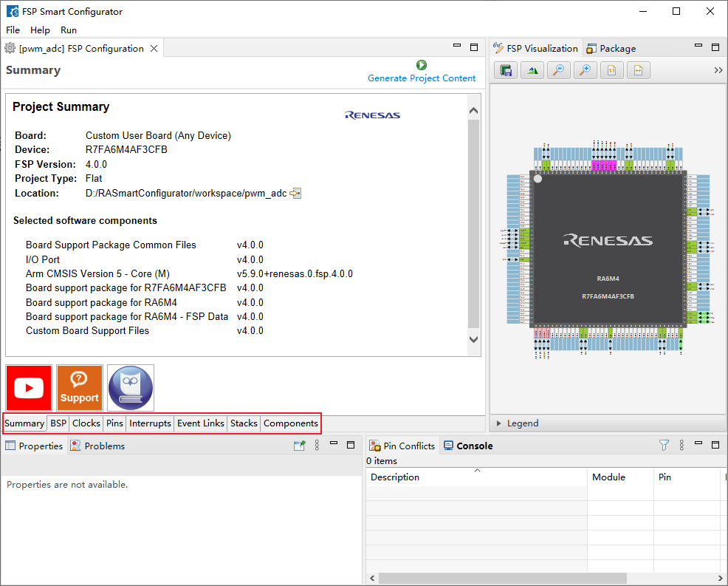Viewport: 728px width, 586px height.
Task: Sort by the Description column header
Action: (477, 477)
